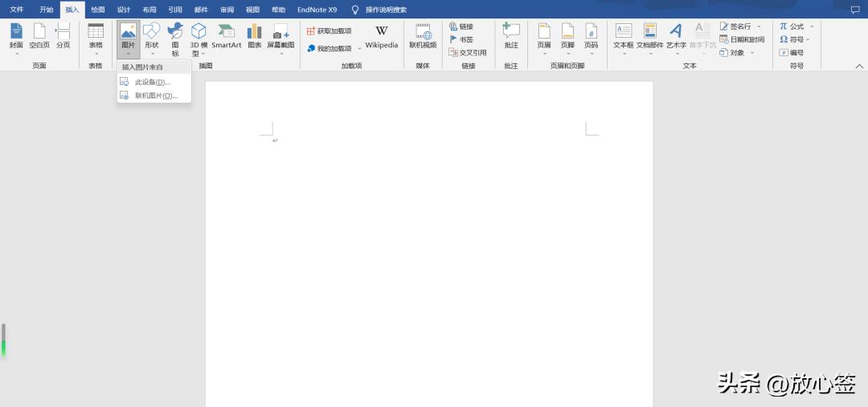
Task: Insert WordArt (艺术字)
Action: coord(676,39)
